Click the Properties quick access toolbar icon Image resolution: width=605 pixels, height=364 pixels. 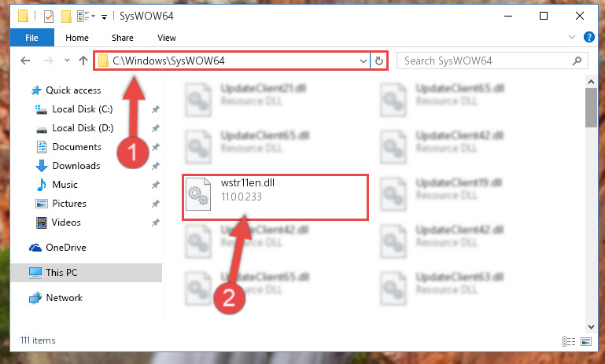(x=49, y=17)
